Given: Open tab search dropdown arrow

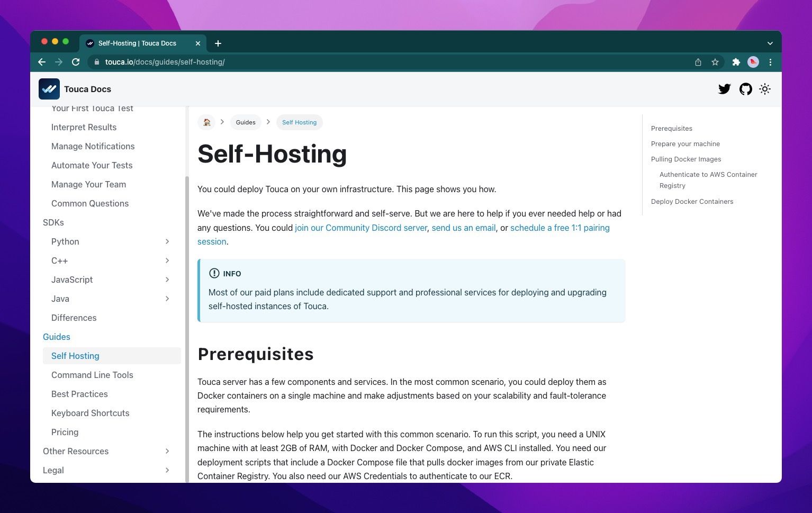Looking at the screenshot, I should tap(770, 43).
